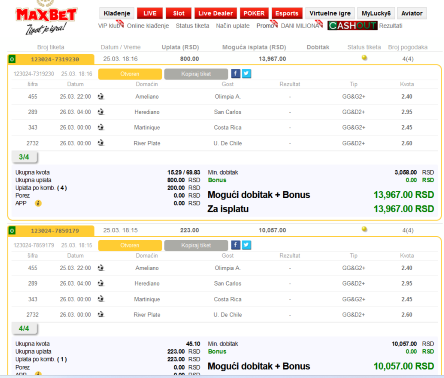
Task: Click ticket number header 123024-7859179
Action: coord(55,231)
